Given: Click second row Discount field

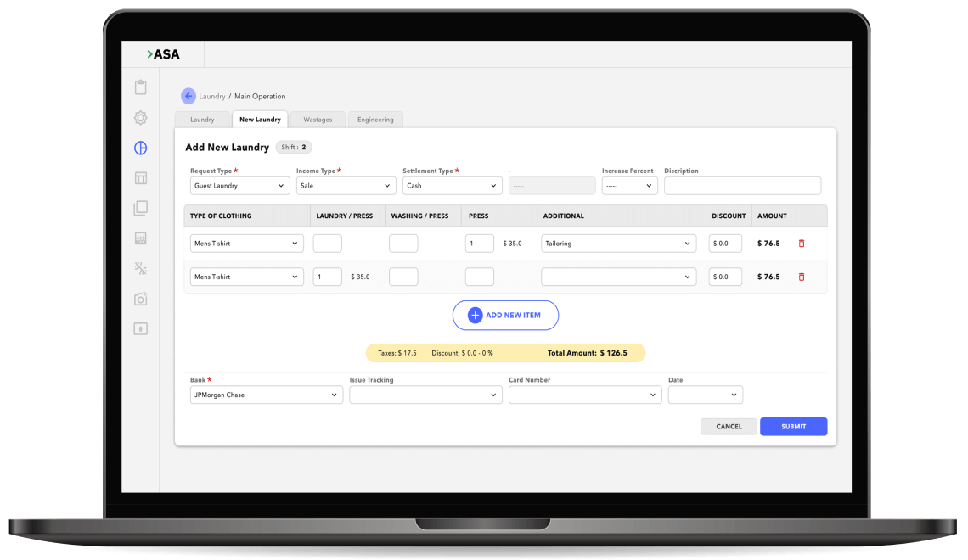Looking at the screenshot, I should pyautogui.click(x=725, y=277).
